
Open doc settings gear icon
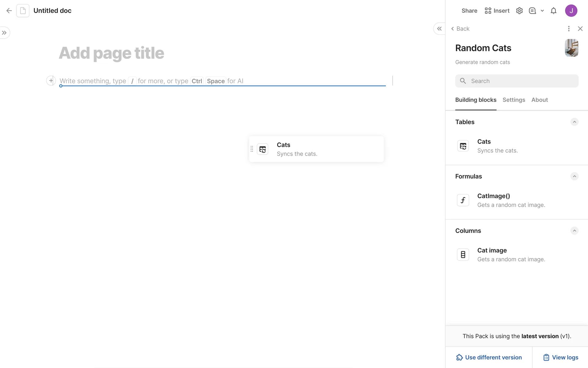[519, 11]
